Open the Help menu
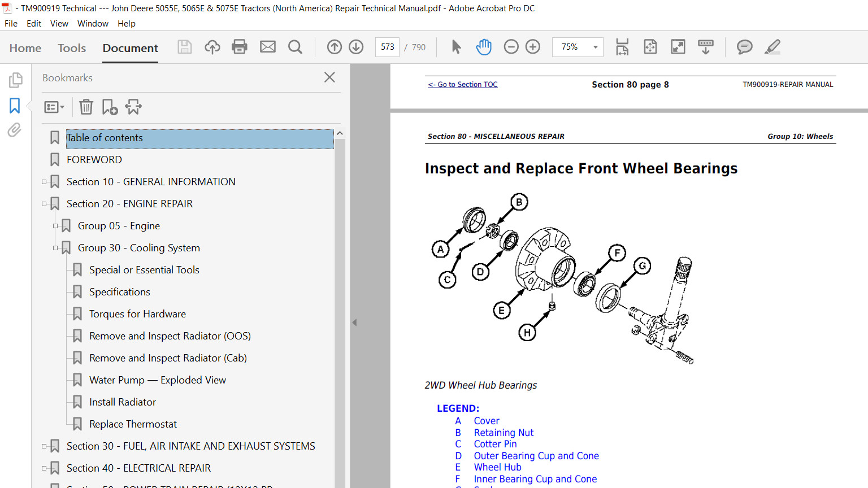Screen dimensions: 868x488 coord(127,24)
